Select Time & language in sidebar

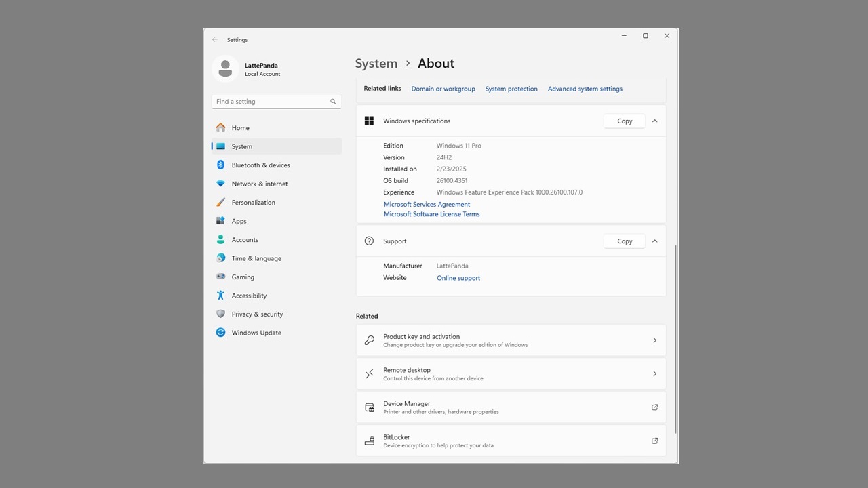tap(256, 258)
